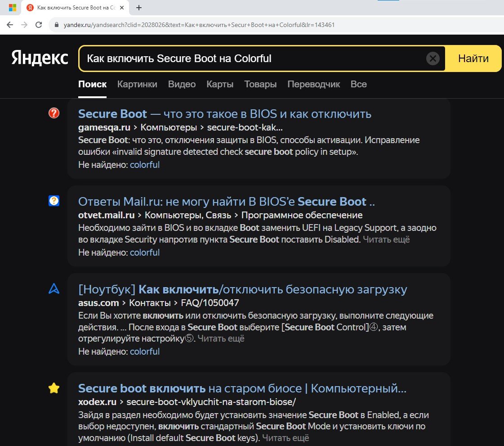The width and height of the screenshot is (504, 446).
Task: Click FAQ/1050047 breadcrumb link
Action: tap(210, 303)
